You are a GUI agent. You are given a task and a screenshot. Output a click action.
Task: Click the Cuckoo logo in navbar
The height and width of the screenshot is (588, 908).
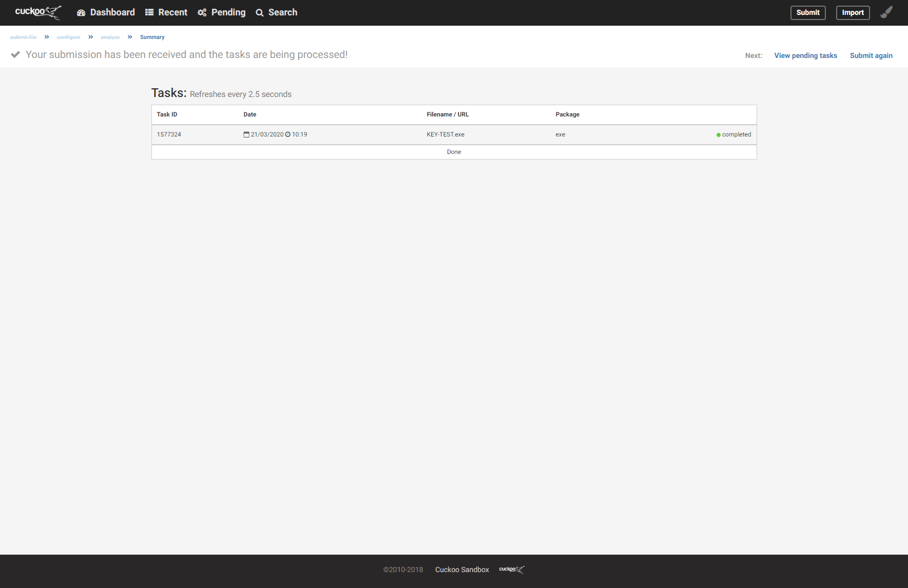[x=38, y=12]
